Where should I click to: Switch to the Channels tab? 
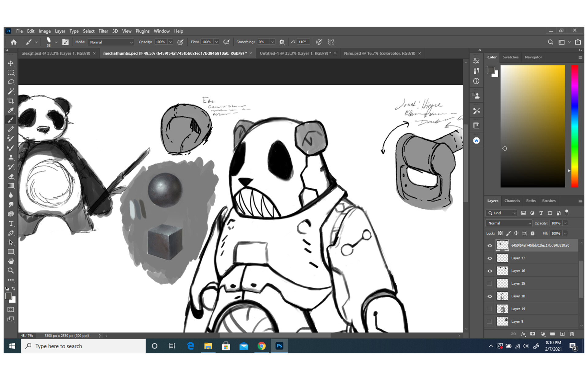pyautogui.click(x=512, y=201)
